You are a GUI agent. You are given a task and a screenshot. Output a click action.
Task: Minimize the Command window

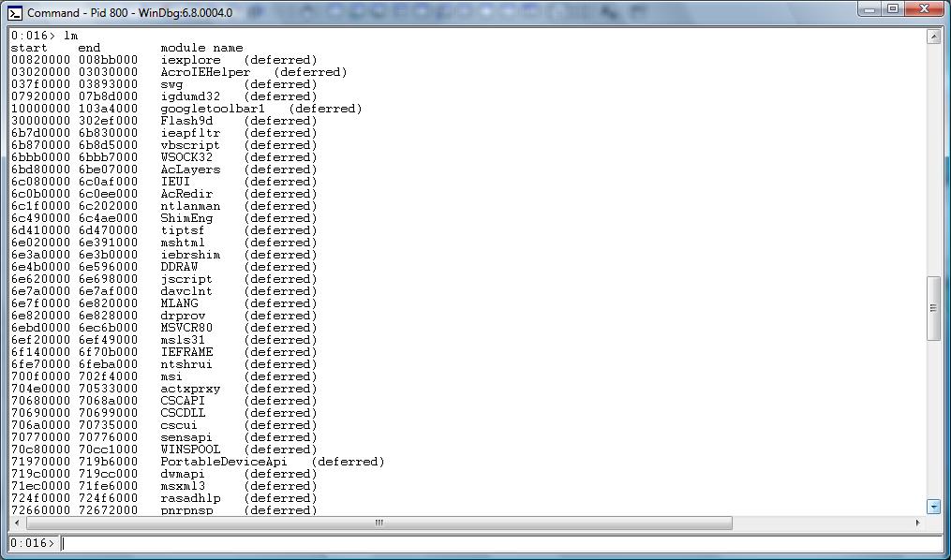[869, 9]
